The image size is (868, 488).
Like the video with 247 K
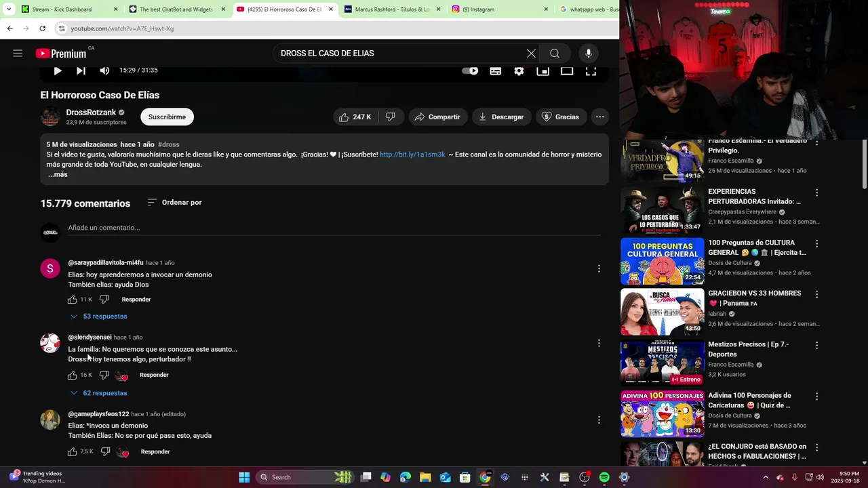coord(355,117)
